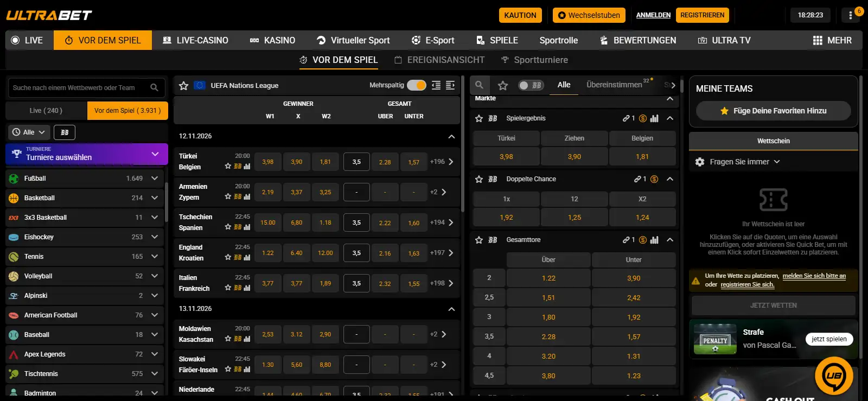Collapse the 12.11.2026 date group
The image size is (868, 401).
pos(451,136)
